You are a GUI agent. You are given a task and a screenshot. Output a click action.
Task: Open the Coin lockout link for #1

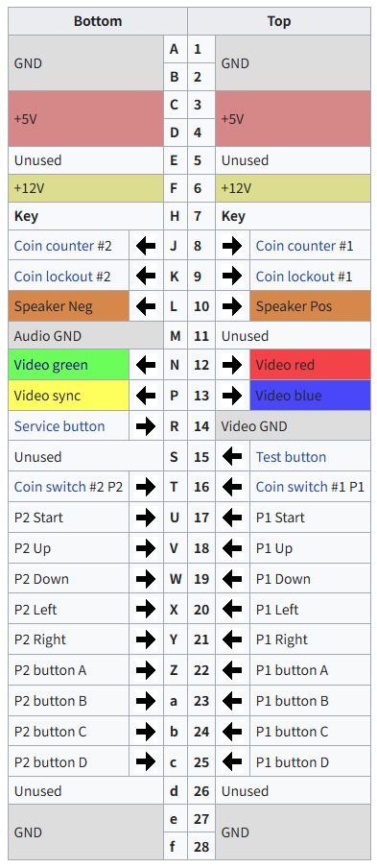[x=295, y=277]
